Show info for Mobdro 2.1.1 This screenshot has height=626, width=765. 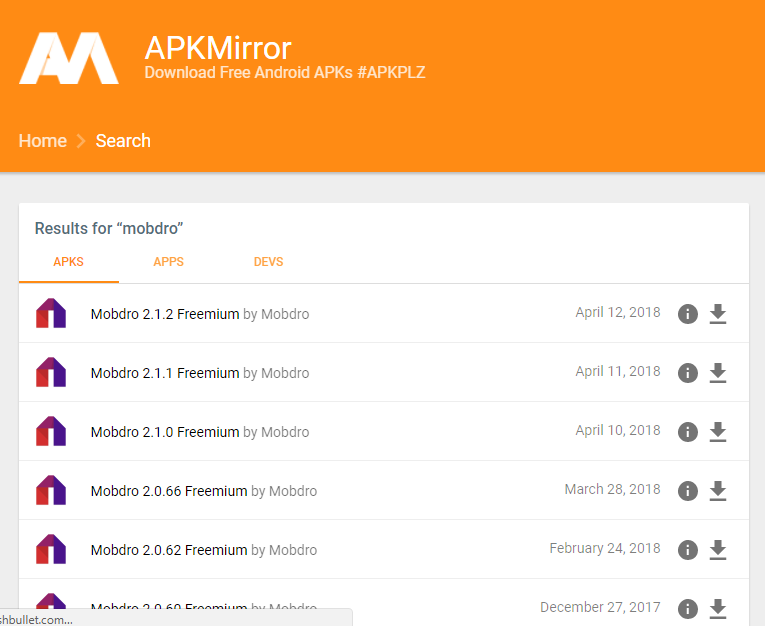pyautogui.click(x=688, y=373)
